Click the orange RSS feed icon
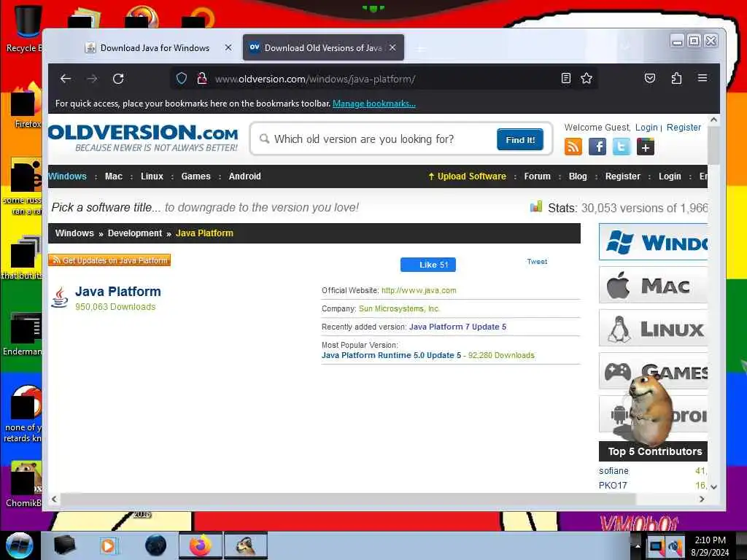Screen dimensions: 747x560 point(573,147)
